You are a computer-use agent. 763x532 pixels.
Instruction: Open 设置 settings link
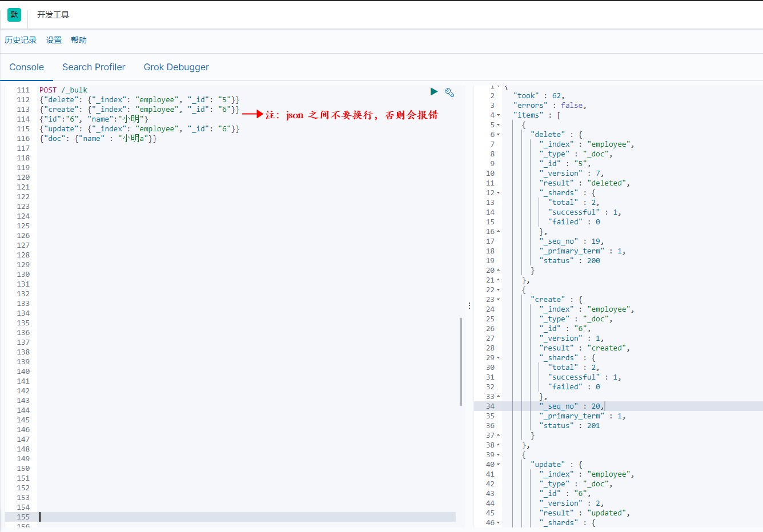click(x=54, y=40)
